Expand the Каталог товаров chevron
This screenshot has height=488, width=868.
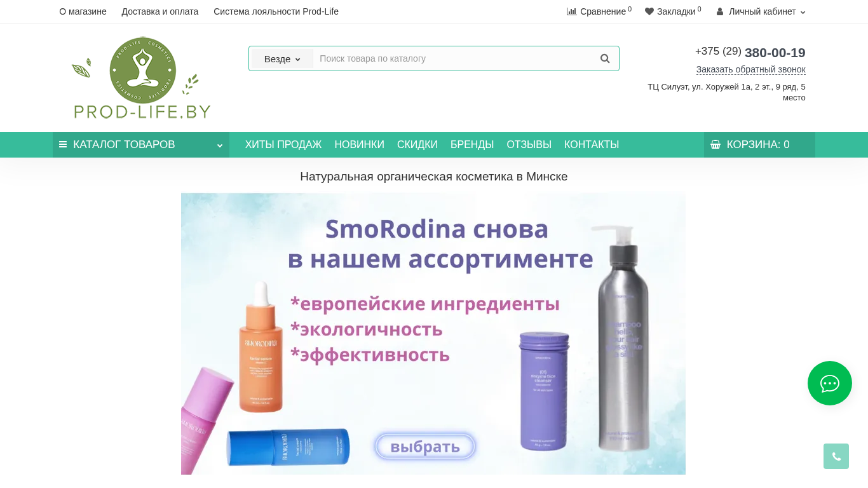[x=220, y=146]
